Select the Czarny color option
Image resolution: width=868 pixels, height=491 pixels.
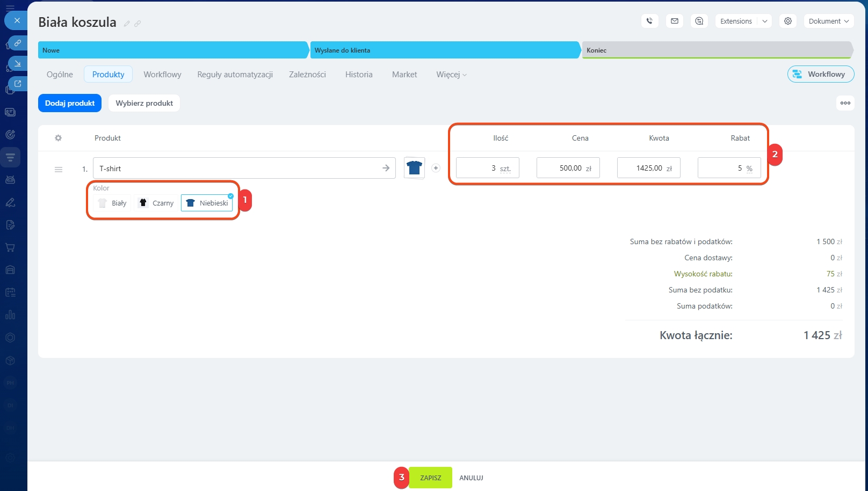(x=157, y=203)
